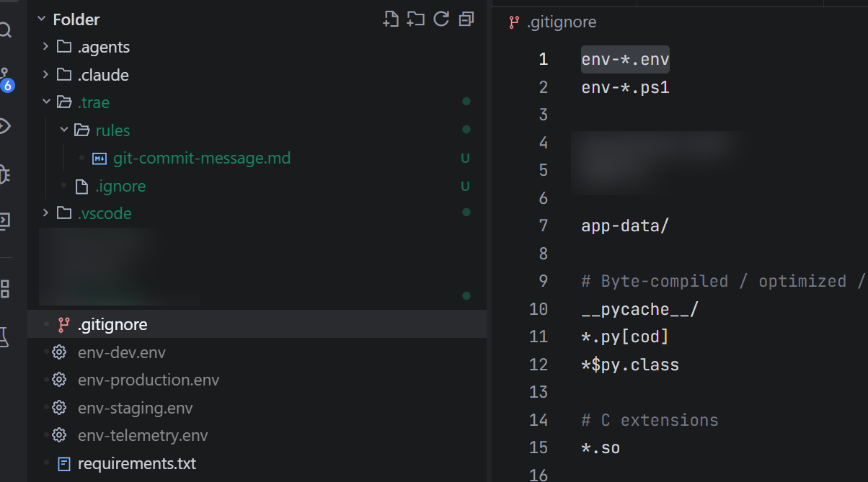Open the .ignore file in .trae

tap(120, 186)
